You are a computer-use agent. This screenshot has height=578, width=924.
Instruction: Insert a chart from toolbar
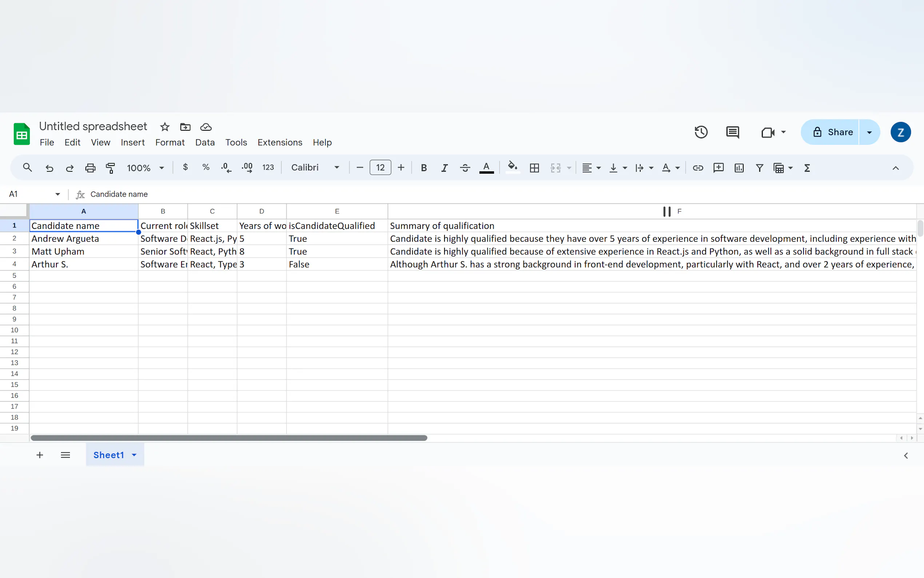tap(739, 168)
